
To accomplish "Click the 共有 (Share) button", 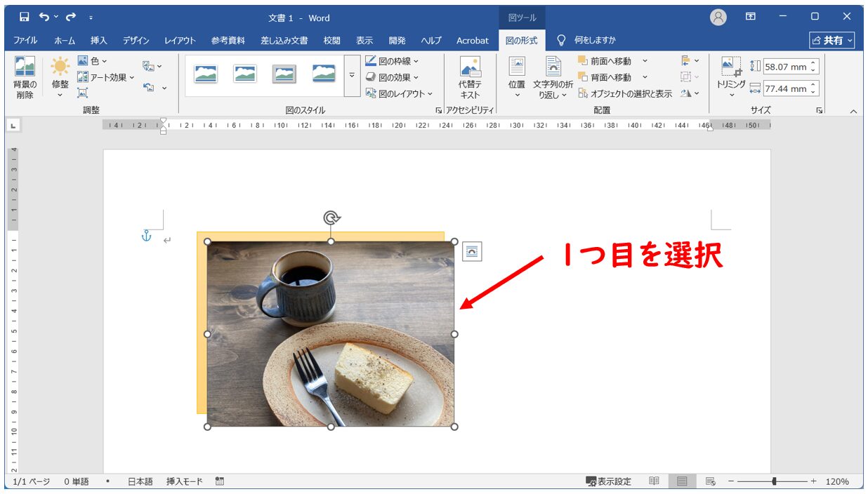I will (x=832, y=41).
